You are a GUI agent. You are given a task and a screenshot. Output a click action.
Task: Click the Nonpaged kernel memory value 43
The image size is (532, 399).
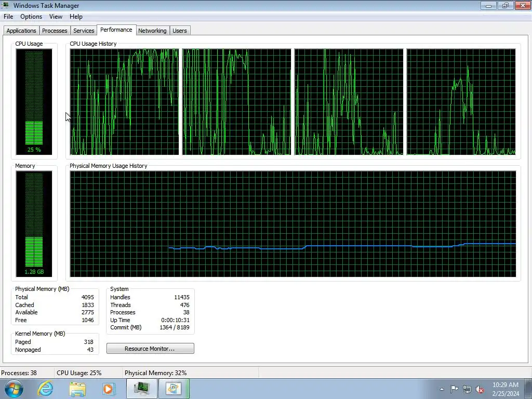(90, 350)
